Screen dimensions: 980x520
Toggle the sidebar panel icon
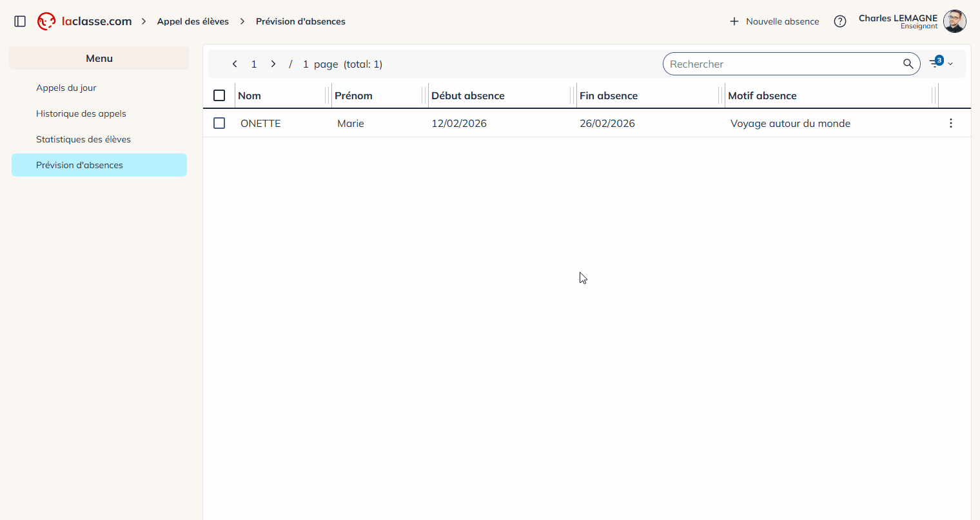(20, 21)
